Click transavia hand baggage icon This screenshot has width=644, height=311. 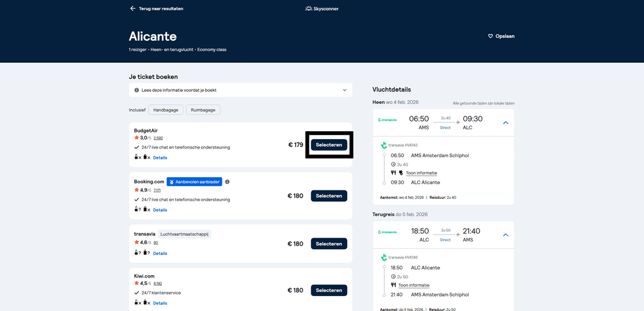pos(137,253)
